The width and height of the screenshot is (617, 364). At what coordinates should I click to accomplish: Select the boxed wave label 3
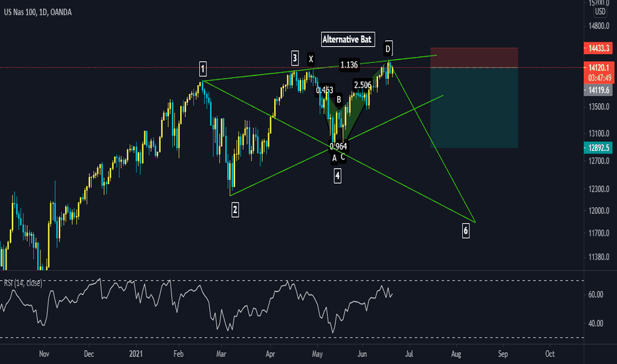coord(295,58)
